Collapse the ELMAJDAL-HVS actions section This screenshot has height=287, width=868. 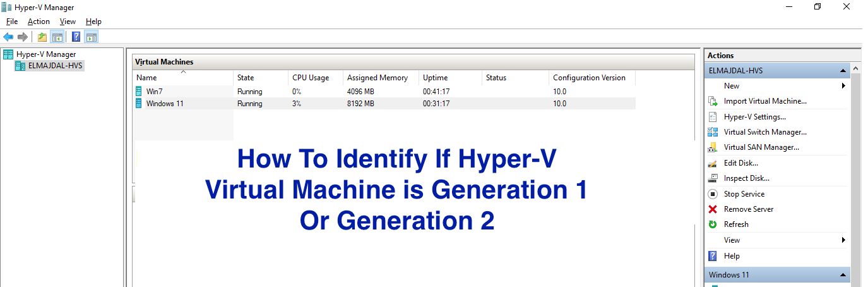click(x=842, y=71)
